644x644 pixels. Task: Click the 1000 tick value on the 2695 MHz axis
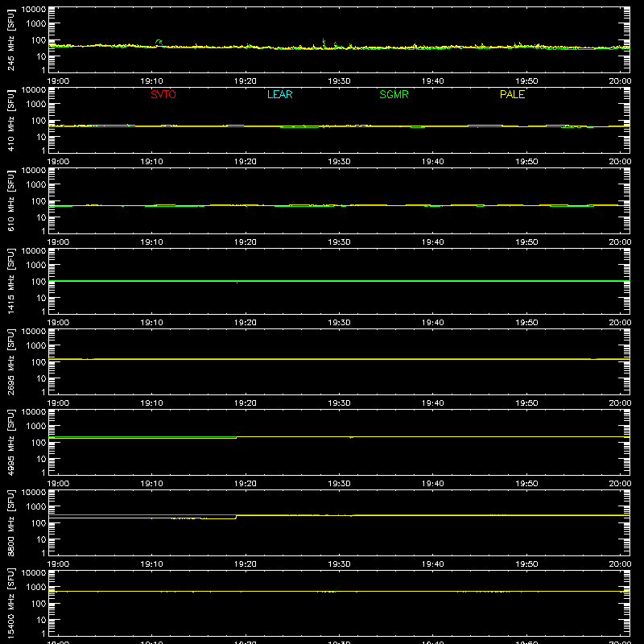click(x=36, y=345)
